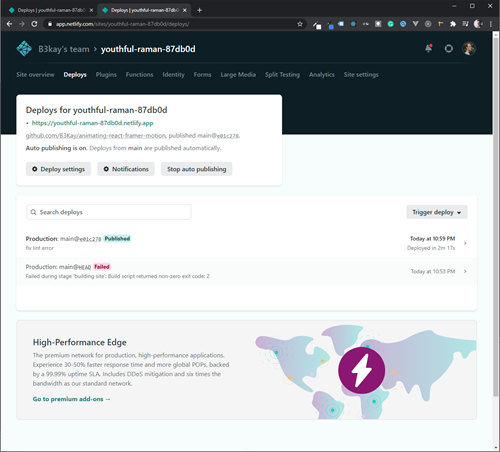Click the Published status badge
The height and width of the screenshot is (452, 500).
[x=117, y=239]
